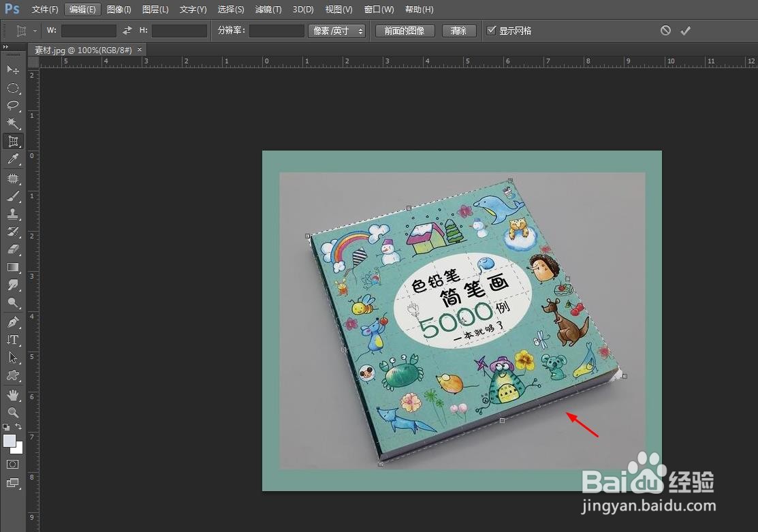Image resolution: width=758 pixels, height=532 pixels.
Task: Select the Magic Wand tool
Action: pyautogui.click(x=13, y=123)
